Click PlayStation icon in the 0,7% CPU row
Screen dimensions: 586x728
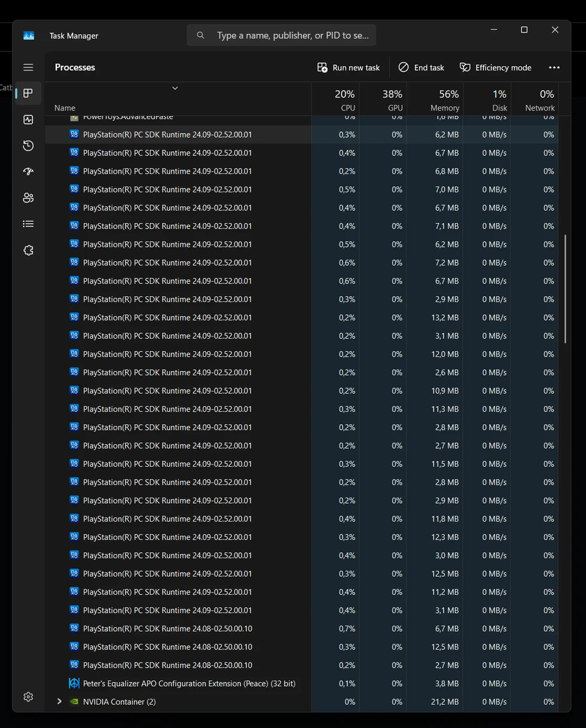[74, 628]
